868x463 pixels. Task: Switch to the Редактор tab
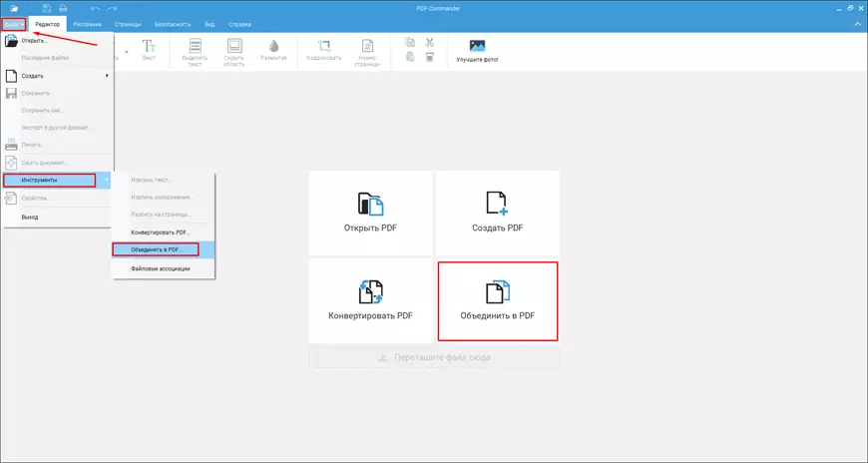[x=48, y=24]
